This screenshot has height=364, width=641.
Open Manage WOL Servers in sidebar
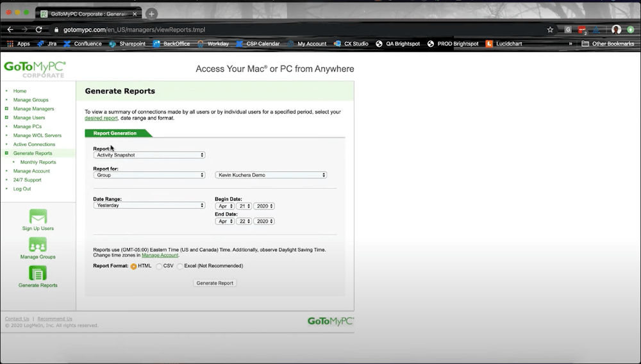point(37,135)
